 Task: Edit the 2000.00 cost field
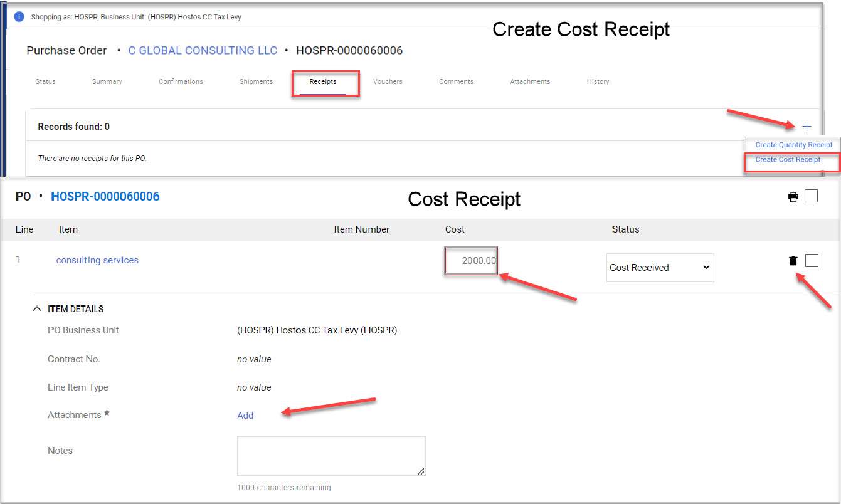click(x=471, y=260)
